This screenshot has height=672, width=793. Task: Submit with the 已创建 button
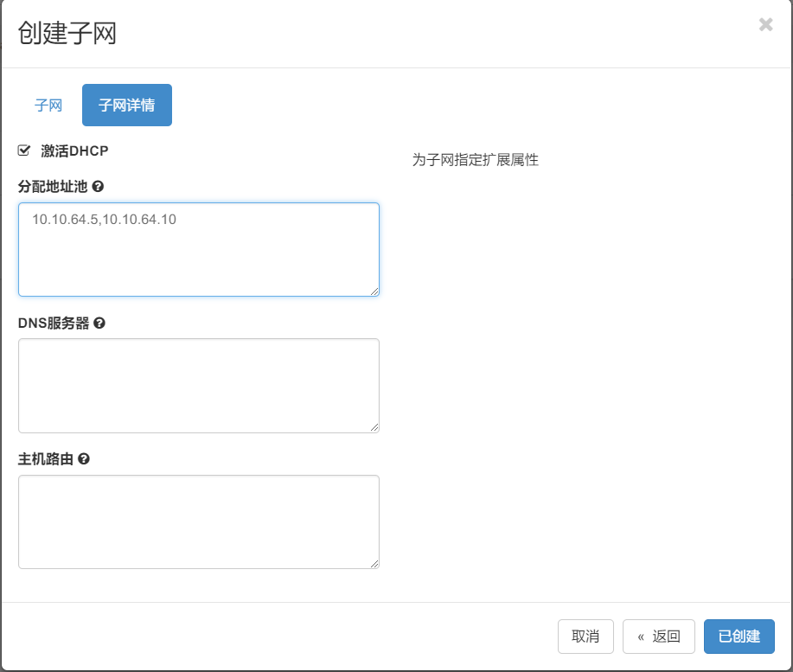point(739,636)
